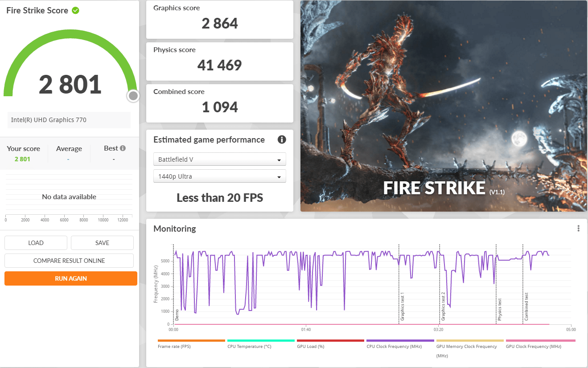Click the green validation checkmark icon

[x=75, y=10]
